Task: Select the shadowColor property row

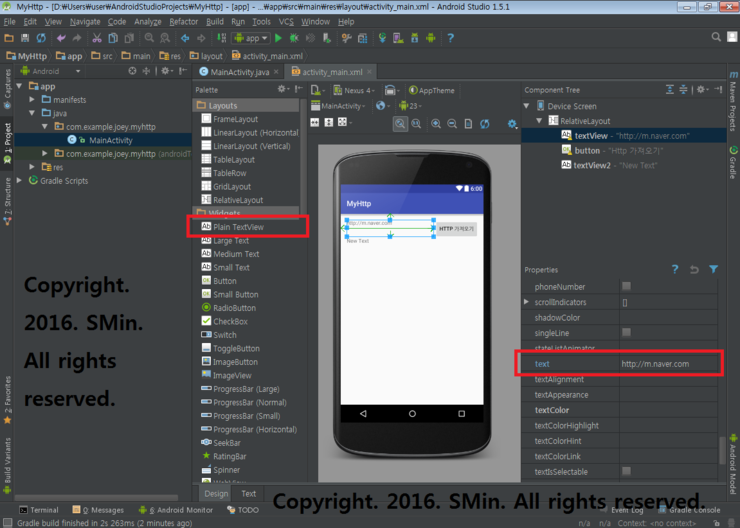Action: point(620,318)
